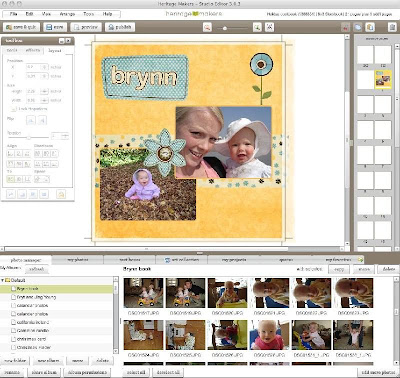The image size is (400, 378).
Task: Click the flip vertical icon
Action: click(42, 120)
